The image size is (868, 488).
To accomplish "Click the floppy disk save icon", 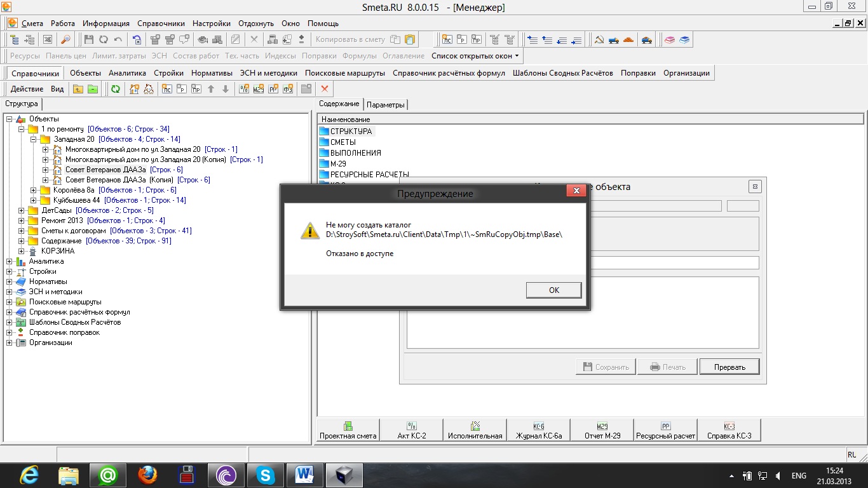I will pos(89,39).
